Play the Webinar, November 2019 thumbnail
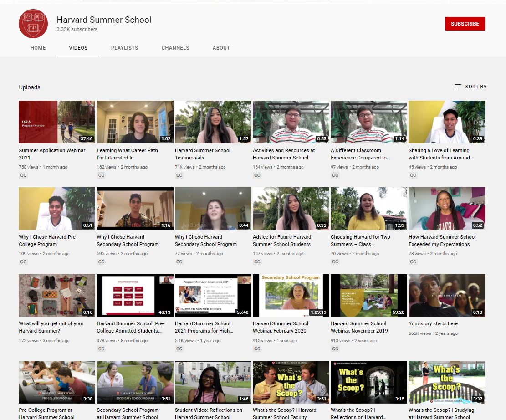Screen dimensions: 506x420 369,295
